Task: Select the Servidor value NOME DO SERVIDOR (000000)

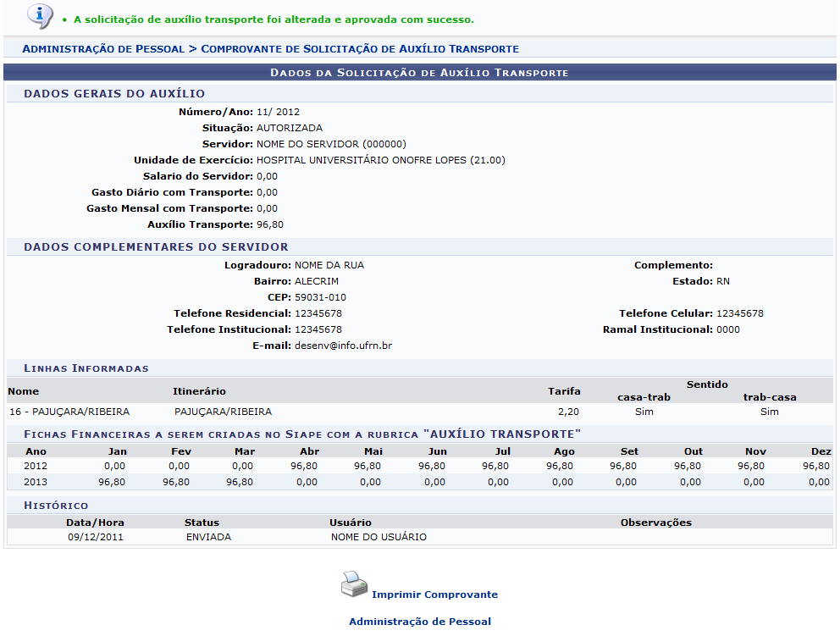Action: pyautogui.click(x=331, y=144)
